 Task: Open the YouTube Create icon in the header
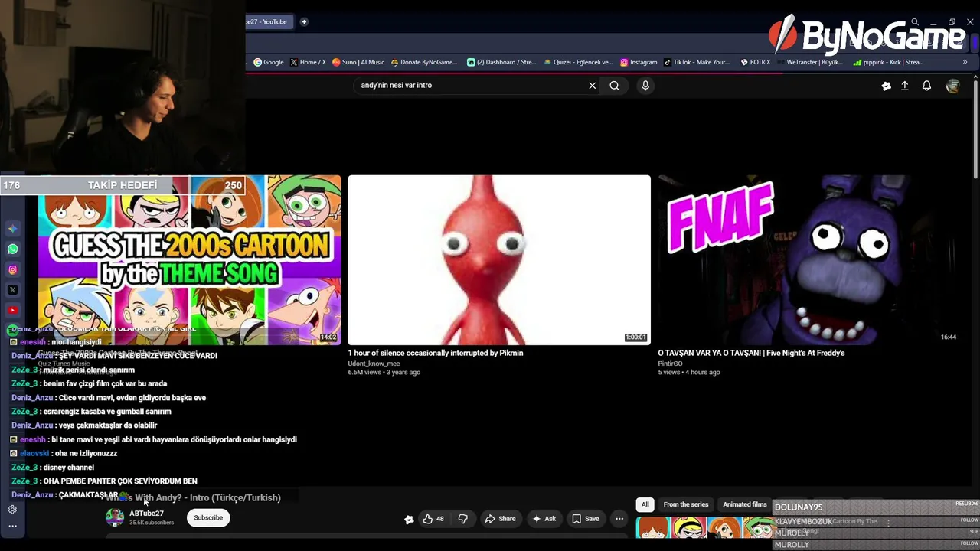click(887, 86)
